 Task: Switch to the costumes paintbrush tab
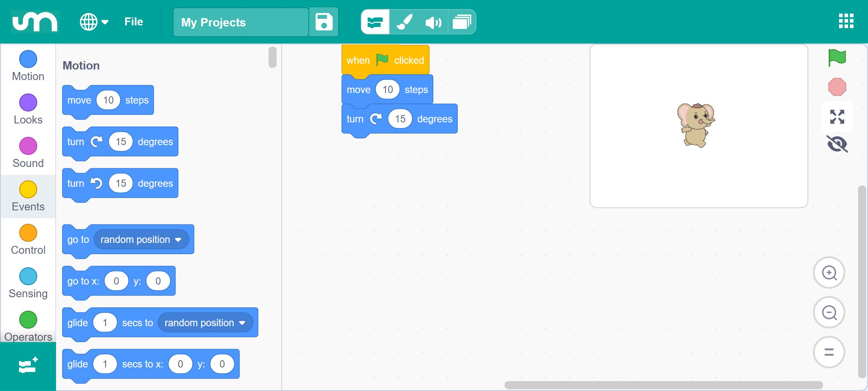click(x=404, y=22)
